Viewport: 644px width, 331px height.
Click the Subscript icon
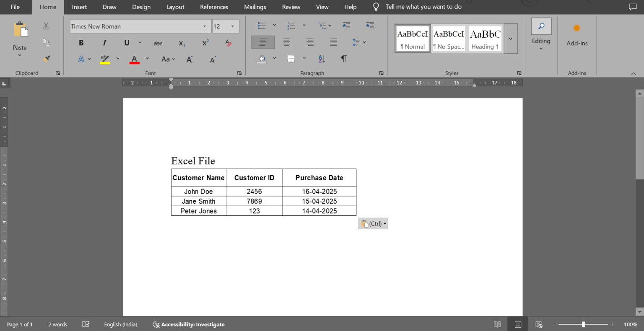pyautogui.click(x=181, y=43)
